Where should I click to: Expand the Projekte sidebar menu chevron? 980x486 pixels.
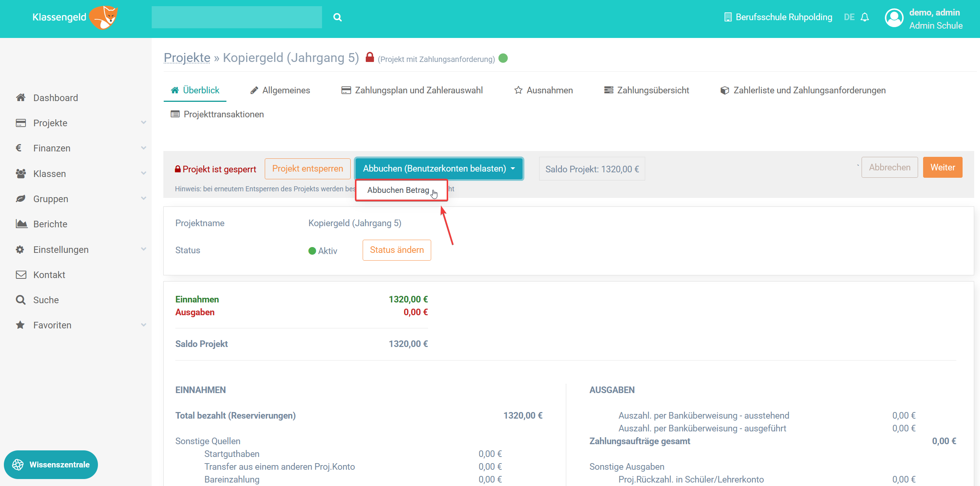[x=144, y=123]
